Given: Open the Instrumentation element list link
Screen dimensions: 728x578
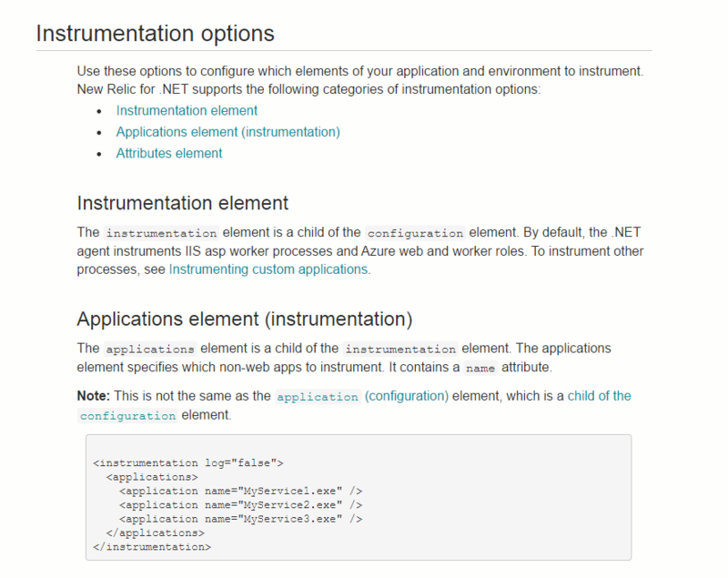Looking at the screenshot, I should point(187,110).
